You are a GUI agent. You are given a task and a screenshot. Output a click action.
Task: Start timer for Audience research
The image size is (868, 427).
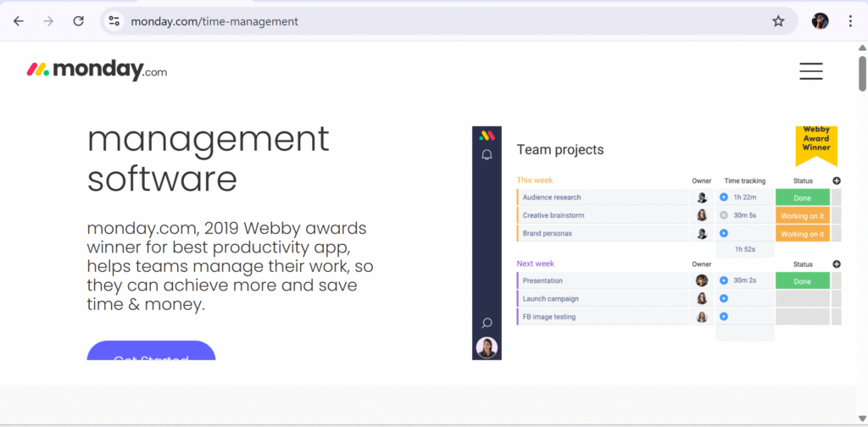click(x=724, y=197)
